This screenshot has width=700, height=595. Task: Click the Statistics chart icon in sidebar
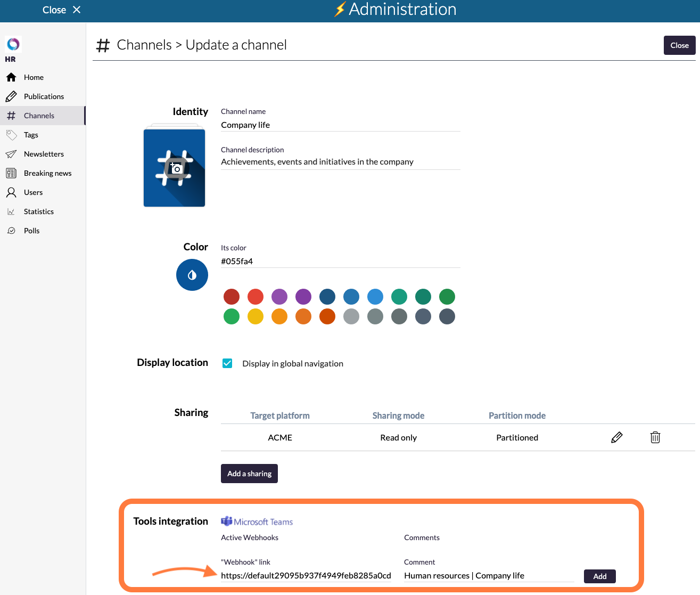[x=11, y=211]
